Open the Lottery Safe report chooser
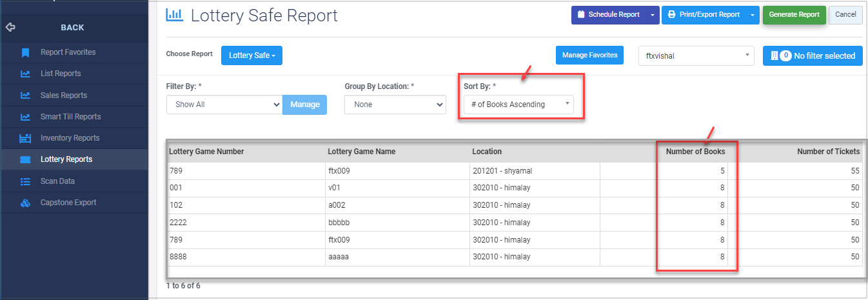868x300 pixels. 252,56
